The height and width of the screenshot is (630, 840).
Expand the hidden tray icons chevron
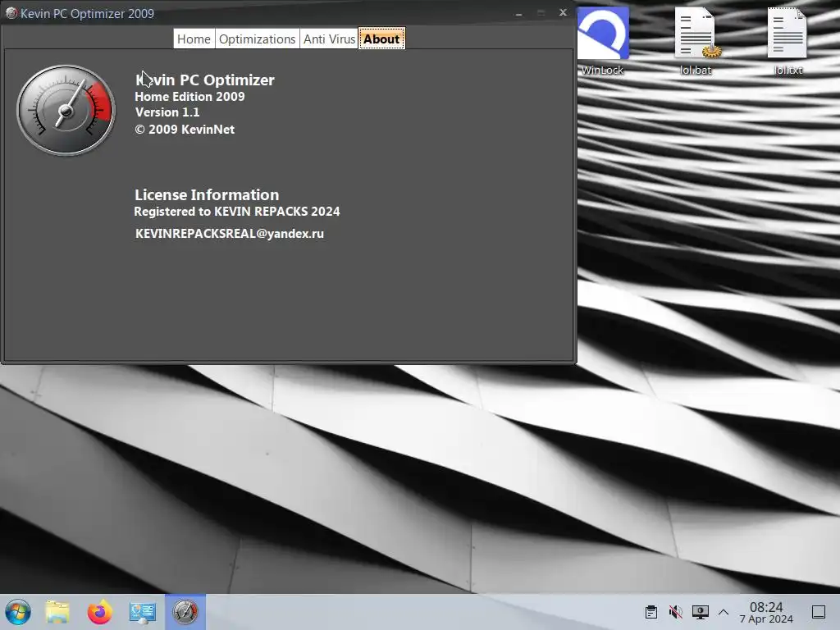click(x=724, y=612)
